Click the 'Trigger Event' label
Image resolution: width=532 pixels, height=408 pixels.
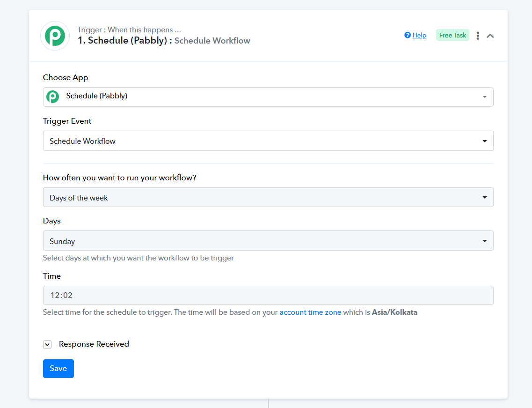[x=67, y=121]
